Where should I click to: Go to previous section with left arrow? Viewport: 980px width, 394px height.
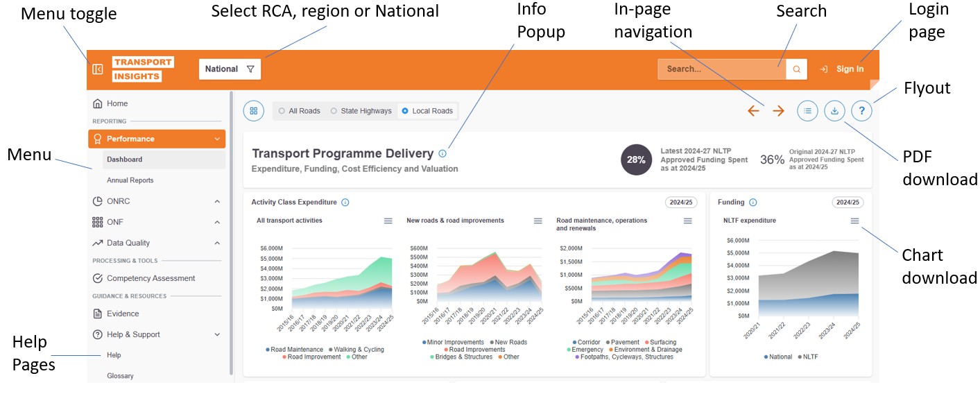click(753, 111)
